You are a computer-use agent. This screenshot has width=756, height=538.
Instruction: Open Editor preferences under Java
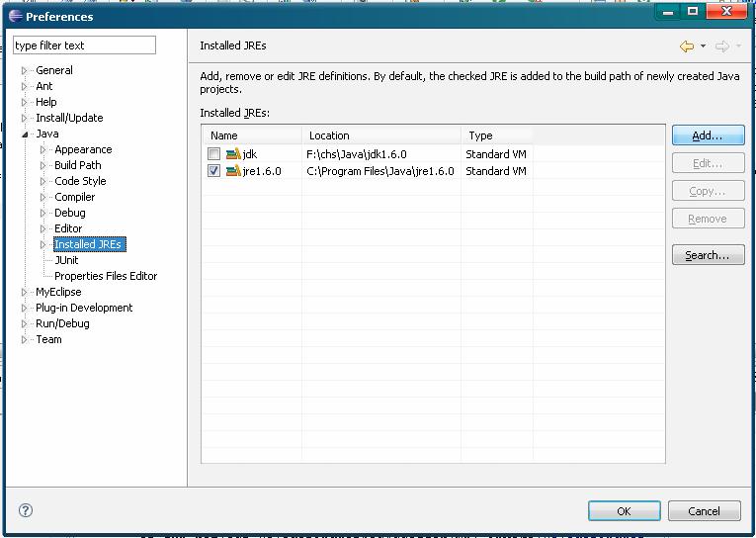click(x=68, y=228)
